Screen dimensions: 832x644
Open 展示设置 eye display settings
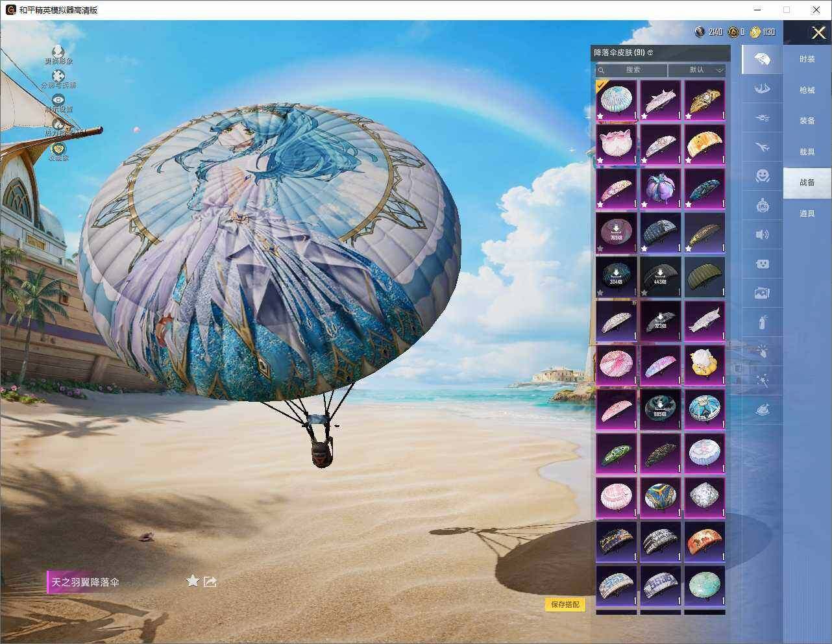point(58,100)
